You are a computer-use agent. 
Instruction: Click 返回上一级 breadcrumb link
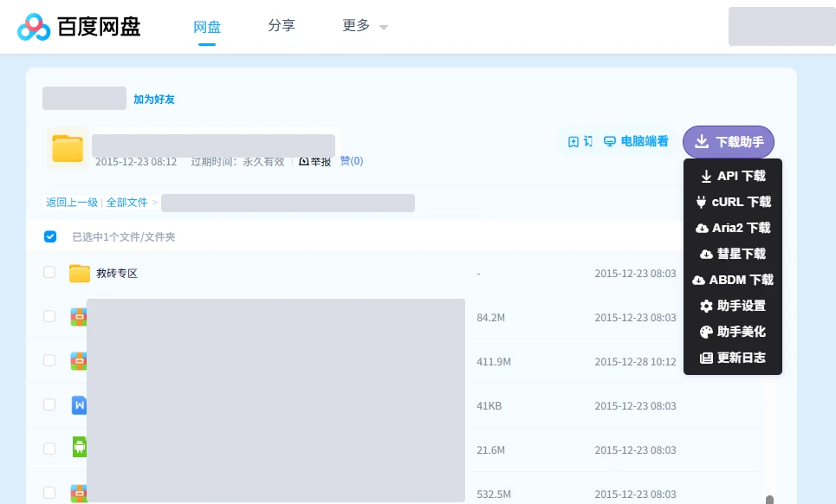pyautogui.click(x=72, y=203)
